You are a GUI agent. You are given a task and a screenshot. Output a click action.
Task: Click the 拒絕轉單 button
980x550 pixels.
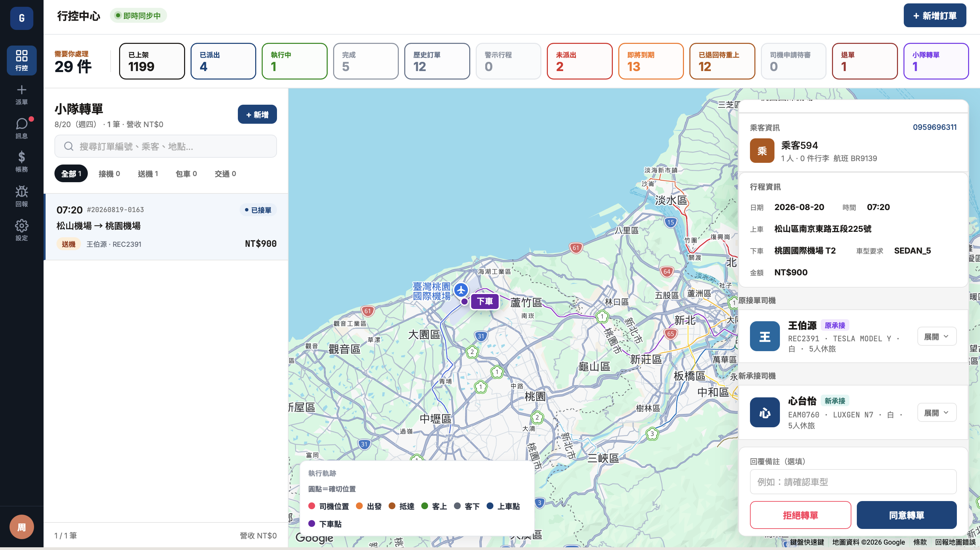pos(800,515)
